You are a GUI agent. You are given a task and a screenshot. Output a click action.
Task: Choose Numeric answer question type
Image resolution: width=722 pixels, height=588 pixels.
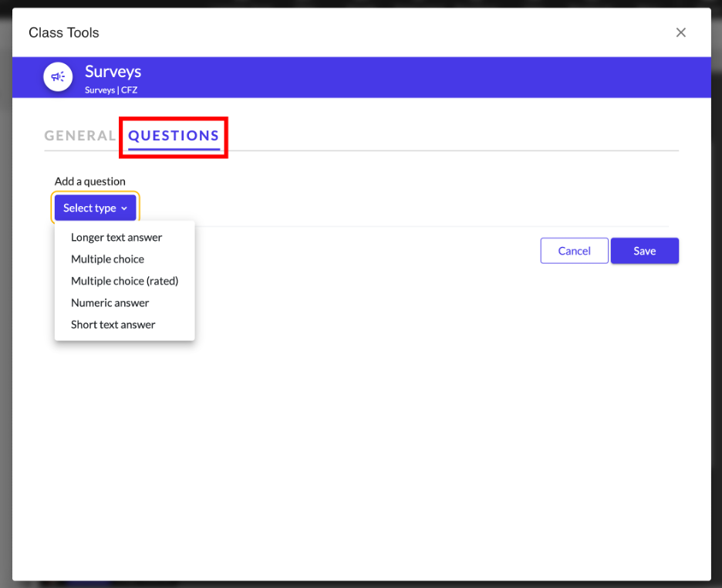(x=110, y=302)
